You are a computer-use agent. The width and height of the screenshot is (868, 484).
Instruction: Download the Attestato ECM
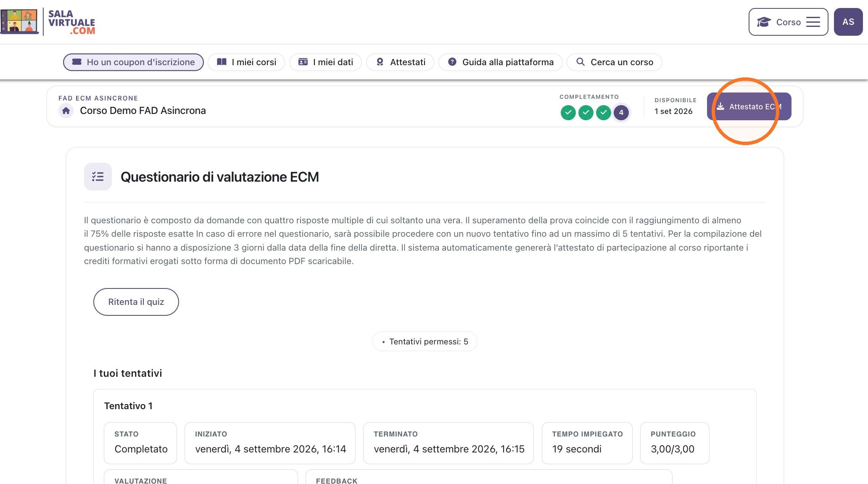(749, 106)
